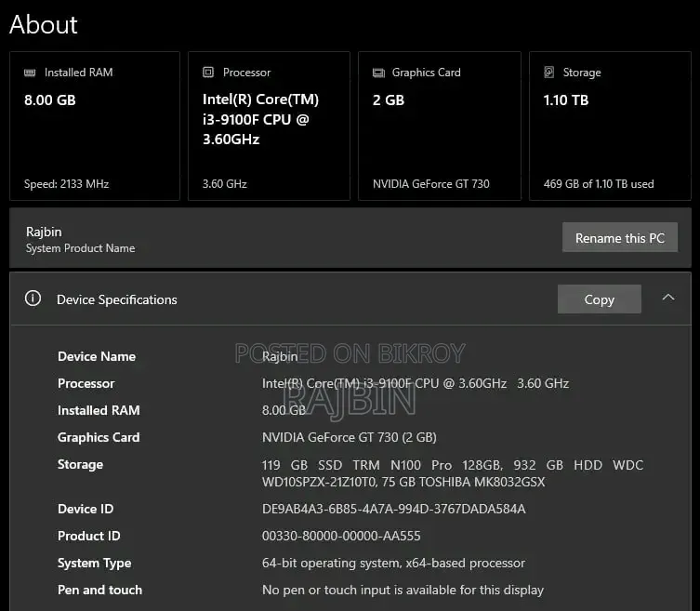The width and height of the screenshot is (700, 611).
Task: Click the Rename this PC button
Action: pos(620,237)
